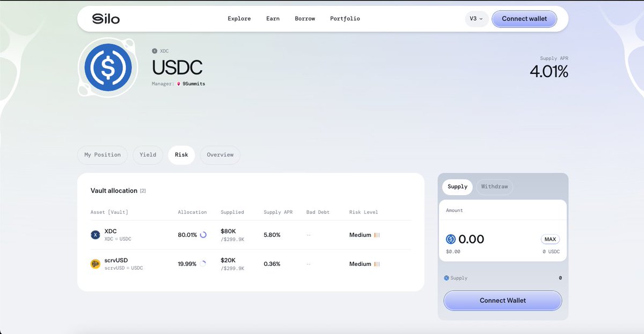Click the scrvUSD asset icon in allocation table
The image size is (644, 334).
tap(96, 264)
